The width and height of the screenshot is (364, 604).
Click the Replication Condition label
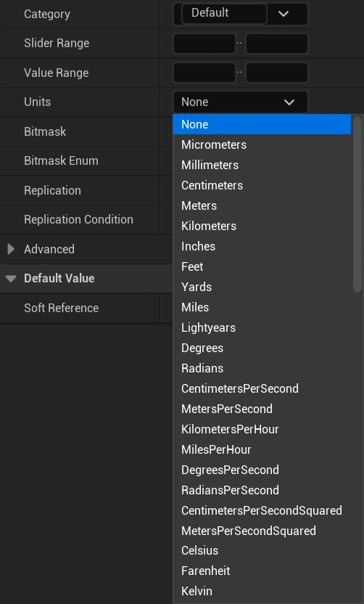[x=78, y=219]
